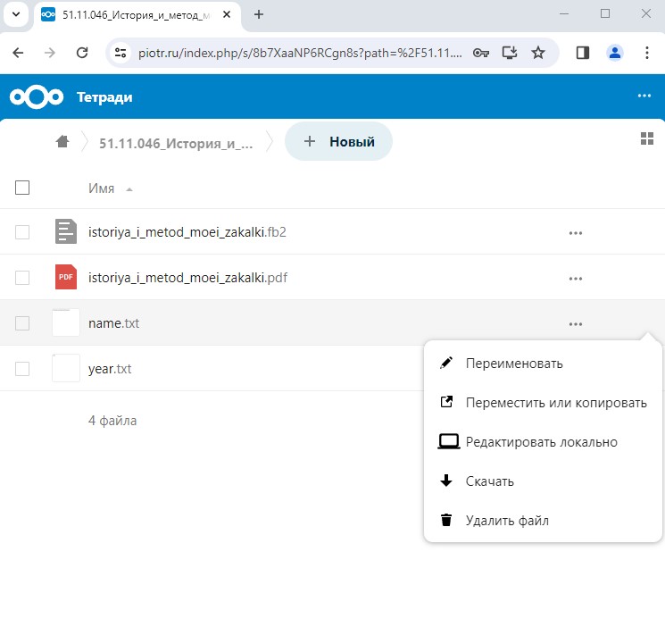Reload the page in browser
This screenshot has width=665, height=644.
pyautogui.click(x=81, y=53)
